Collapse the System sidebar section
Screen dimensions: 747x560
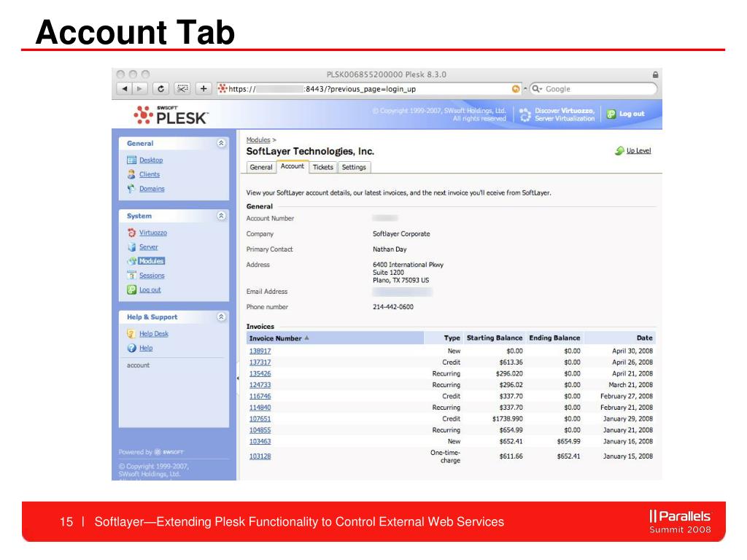[x=221, y=216]
